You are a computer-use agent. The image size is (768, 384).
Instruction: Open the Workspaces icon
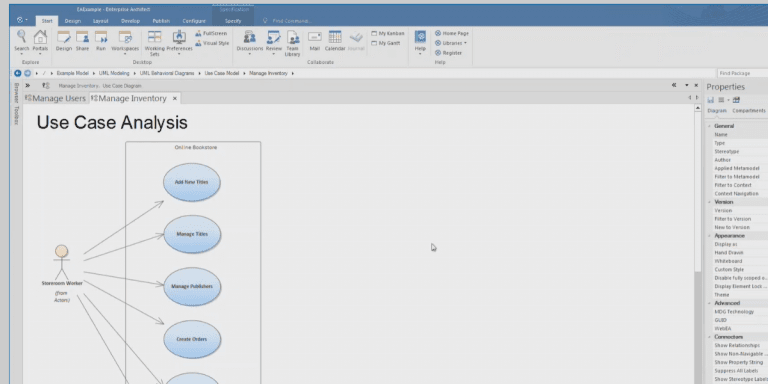click(x=125, y=41)
